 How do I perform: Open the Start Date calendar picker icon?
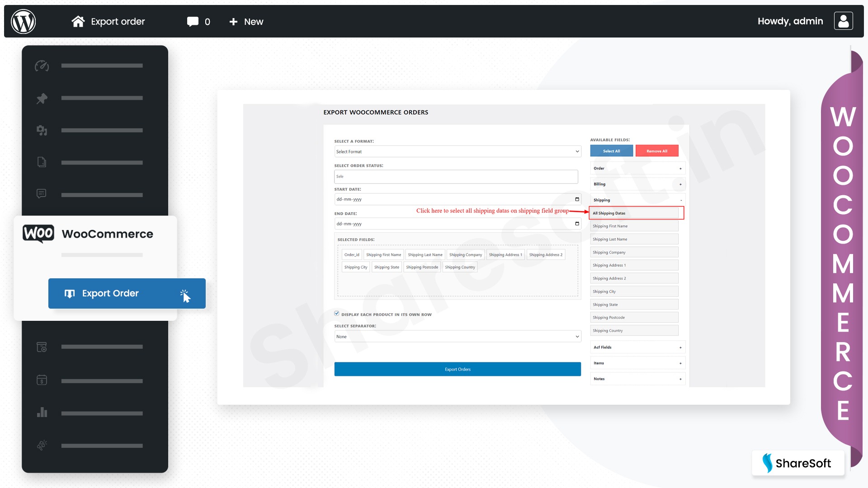pyautogui.click(x=577, y=199)
